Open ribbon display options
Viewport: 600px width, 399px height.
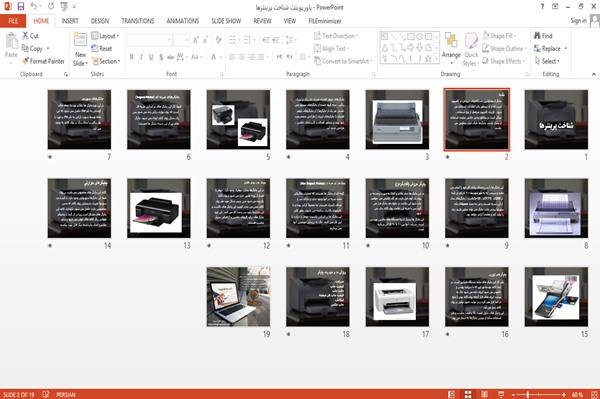555,7
